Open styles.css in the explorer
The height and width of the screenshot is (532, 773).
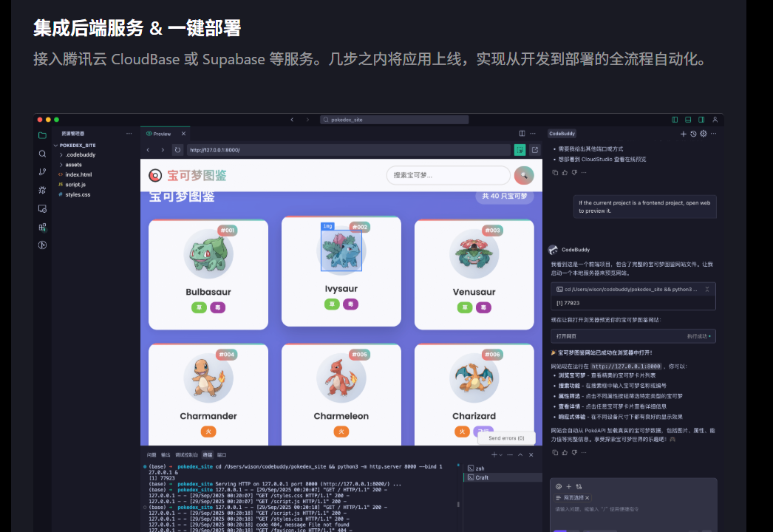tap(78, 195)
